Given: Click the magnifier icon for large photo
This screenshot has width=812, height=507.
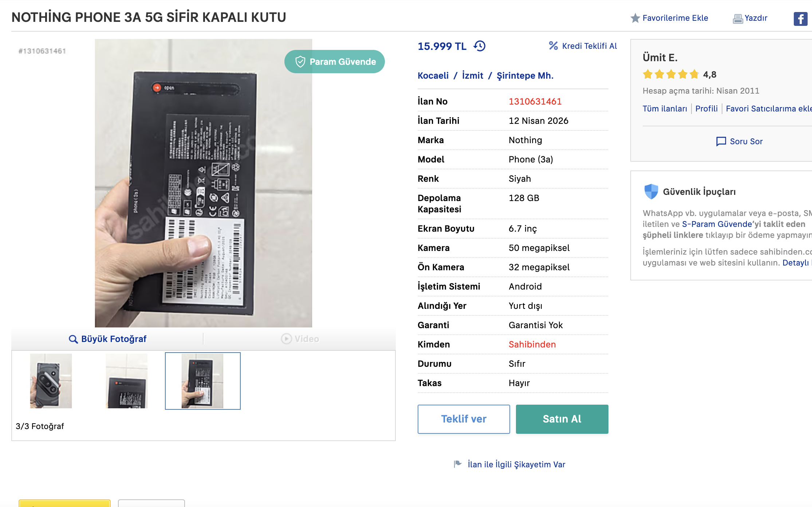Looking at the screenshot, I should pyautogui.click(x=73, y=339).
